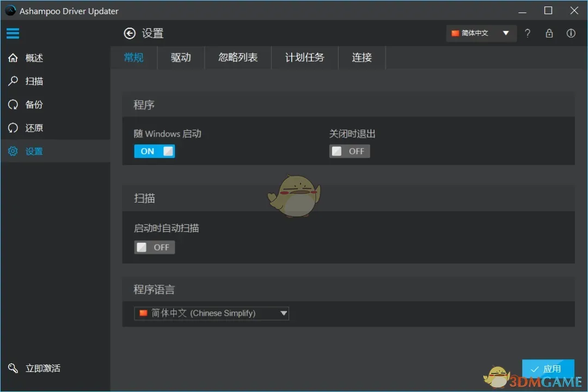The width and height of the screenshot is (588, 392).
Task: Select the 扫描 scan icon in sidebar
Action: (x=13, y=81)
